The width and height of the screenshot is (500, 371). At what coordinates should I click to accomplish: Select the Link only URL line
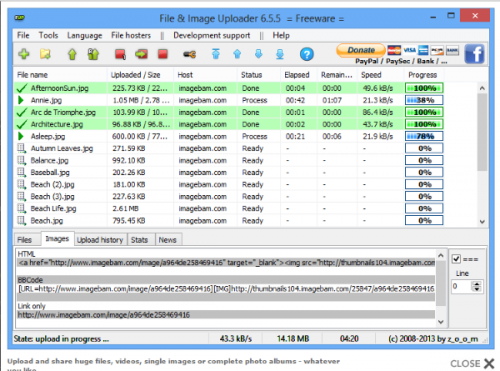[x=226, y=315]
